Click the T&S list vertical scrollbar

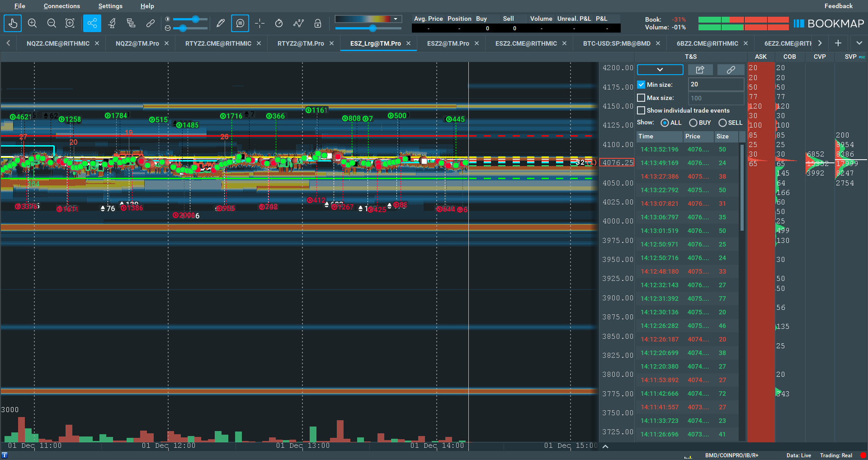742,188
